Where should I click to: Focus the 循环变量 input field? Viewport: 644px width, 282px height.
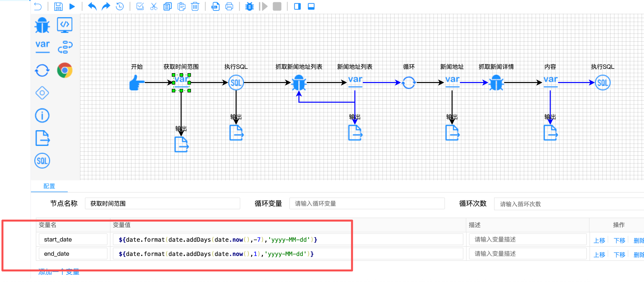pyautogui.click(x=367, y=203)
